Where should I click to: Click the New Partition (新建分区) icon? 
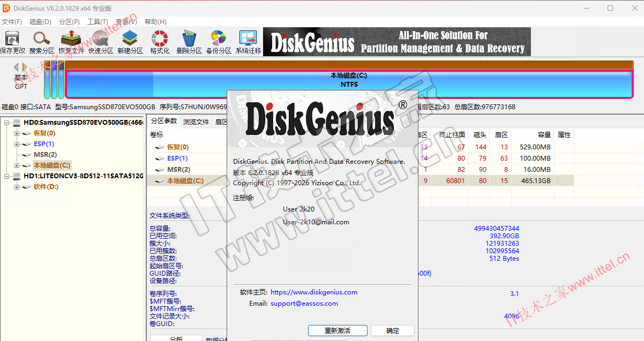[130, 42]
